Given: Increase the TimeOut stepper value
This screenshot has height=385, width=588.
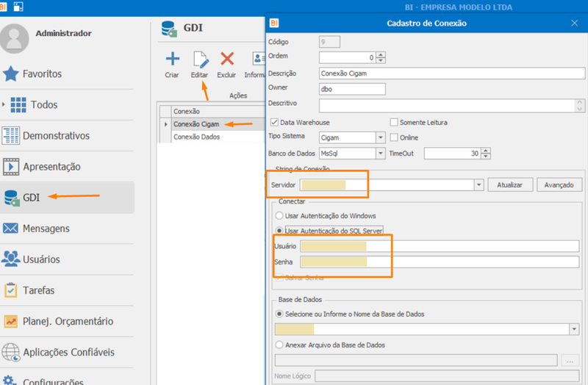Looking at the screenshot, I should coord(486,151).
